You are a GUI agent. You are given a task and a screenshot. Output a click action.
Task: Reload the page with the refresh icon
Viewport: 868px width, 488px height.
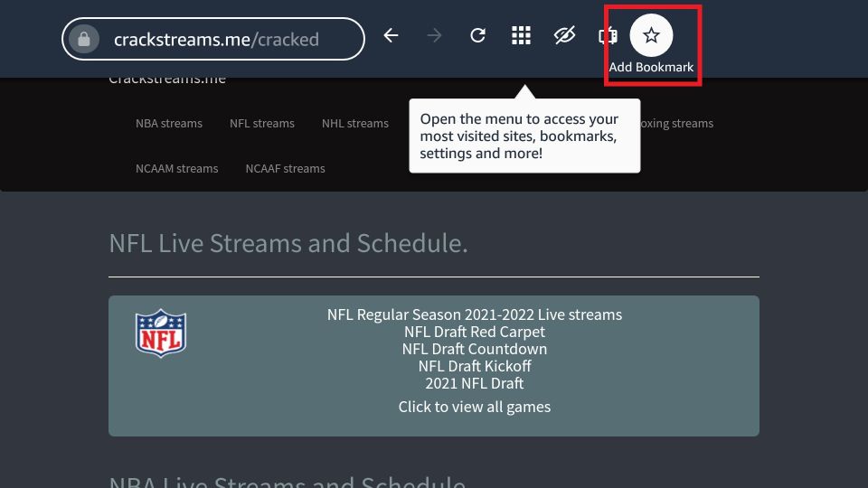click(x=477, y=35)
